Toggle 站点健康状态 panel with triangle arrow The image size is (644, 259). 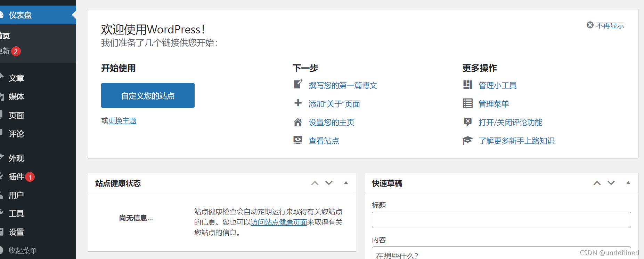click(x=346, y=183)
